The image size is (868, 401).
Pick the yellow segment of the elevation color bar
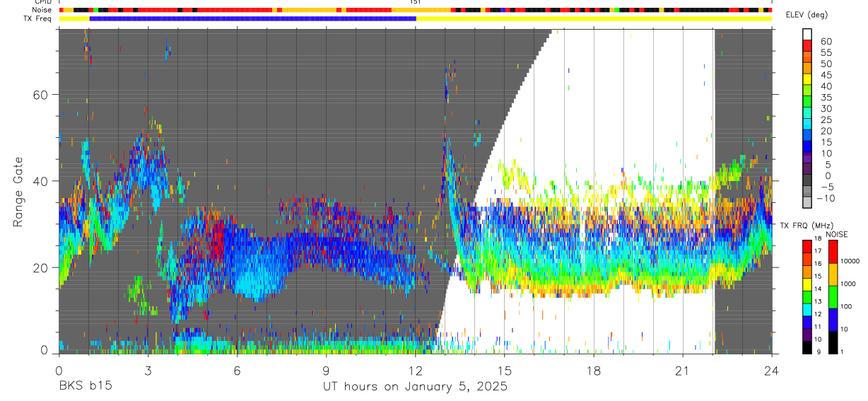807,80
